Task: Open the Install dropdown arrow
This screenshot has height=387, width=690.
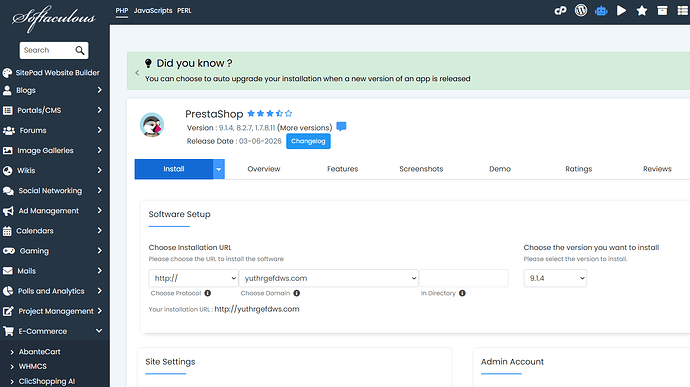Action: [219, 169]
